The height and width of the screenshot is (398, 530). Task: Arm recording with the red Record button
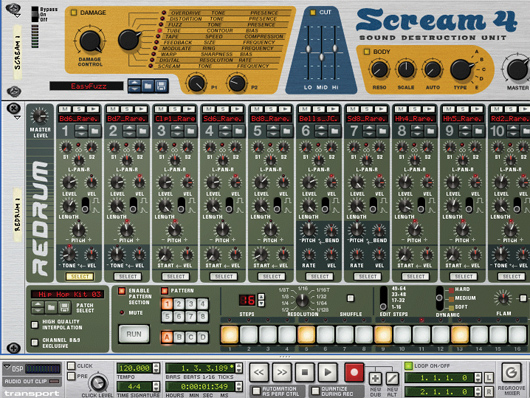point(354,372)
